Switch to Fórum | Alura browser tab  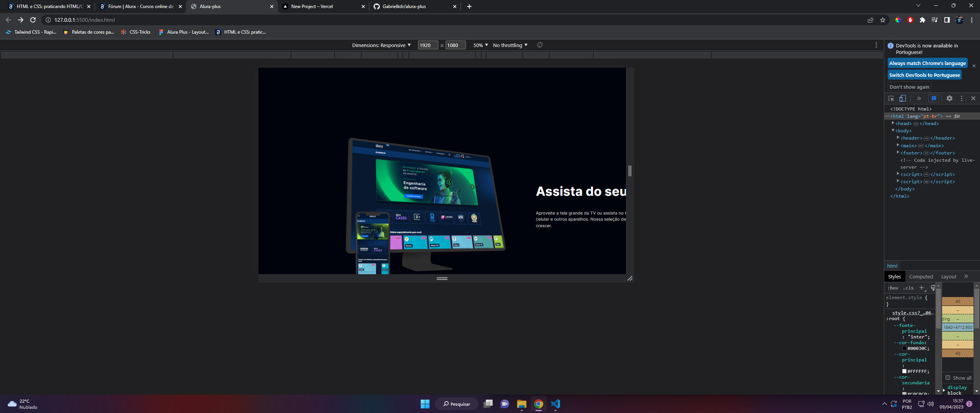[140, 7]
